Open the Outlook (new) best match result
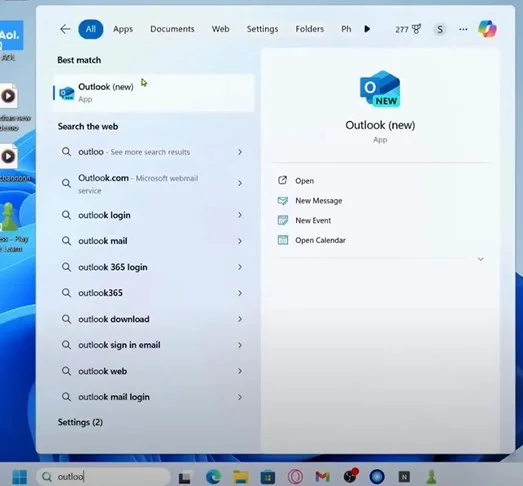 154,93
